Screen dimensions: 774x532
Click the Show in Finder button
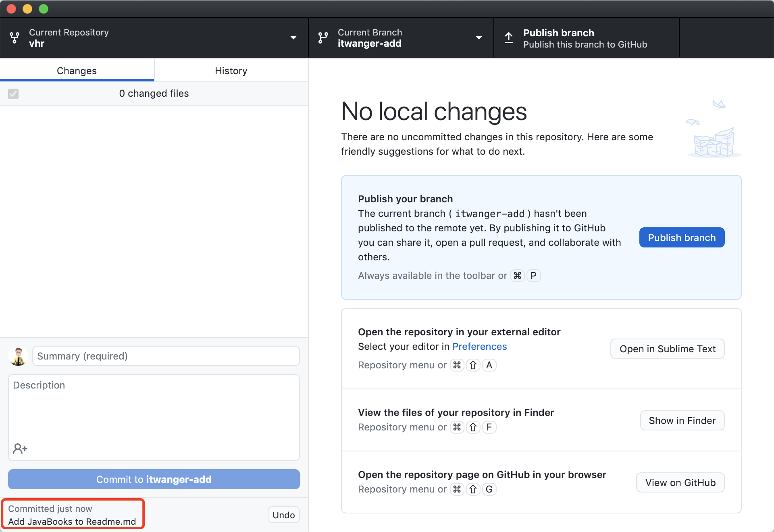click(x=682, y=421)
